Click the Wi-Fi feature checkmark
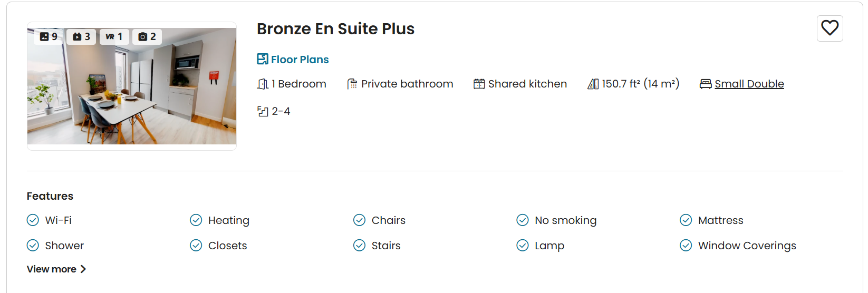Viewport: 868px width, 293px height. [33, 220]
